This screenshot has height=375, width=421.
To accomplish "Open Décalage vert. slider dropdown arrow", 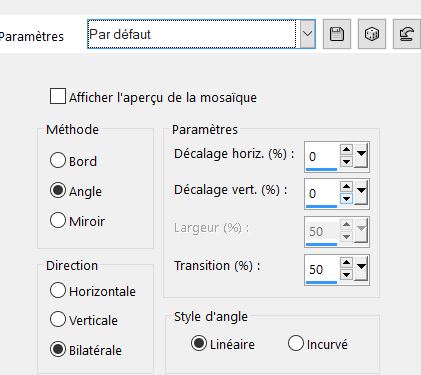I will [361, 193].
